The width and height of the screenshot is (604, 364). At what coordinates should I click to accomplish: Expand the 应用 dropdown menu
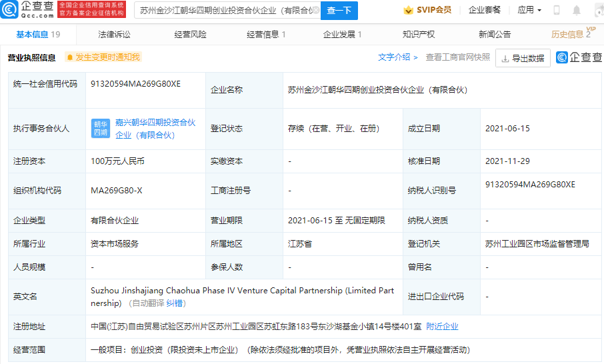tap(529, 10)
